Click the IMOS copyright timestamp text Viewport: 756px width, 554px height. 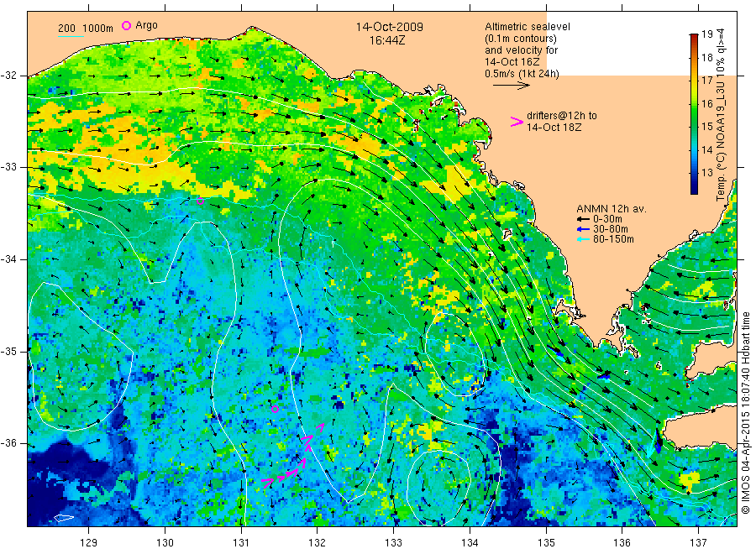pos(746,413)
